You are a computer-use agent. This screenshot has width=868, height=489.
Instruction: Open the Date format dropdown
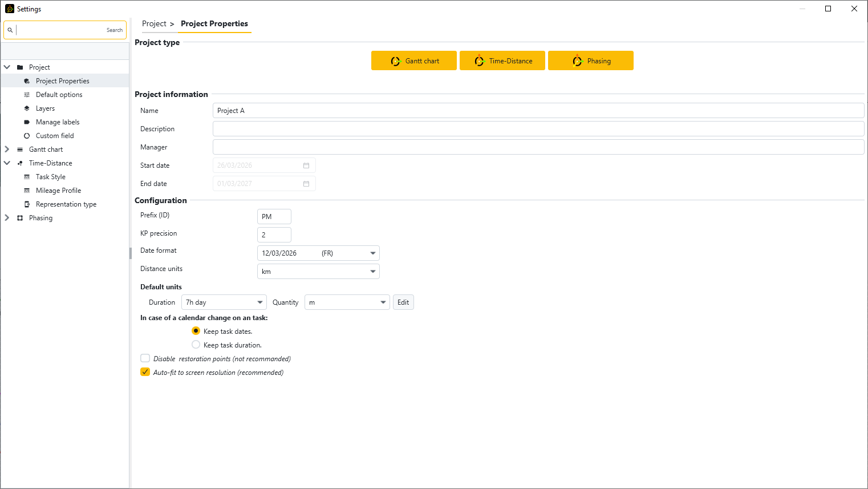click(372, 253)
